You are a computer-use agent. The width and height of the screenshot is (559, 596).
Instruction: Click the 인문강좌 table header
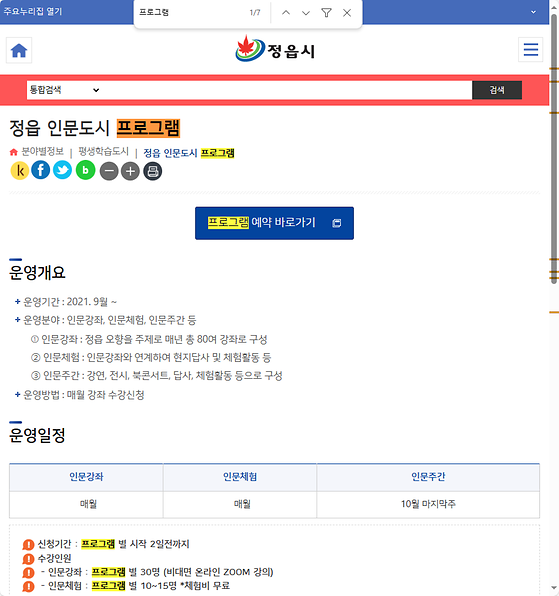[x=86, y=477]
